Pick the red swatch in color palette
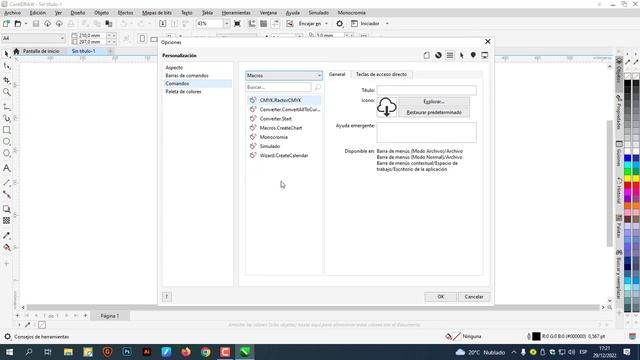This screenshot has height=360, width=640. click(628, 186)
